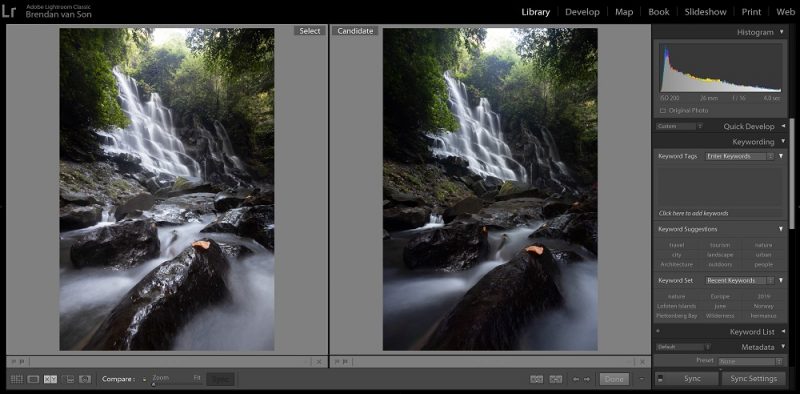This screenshot has height=394, width=800.
Task: Switch to the Web module
Action: [x=785, y=12]
